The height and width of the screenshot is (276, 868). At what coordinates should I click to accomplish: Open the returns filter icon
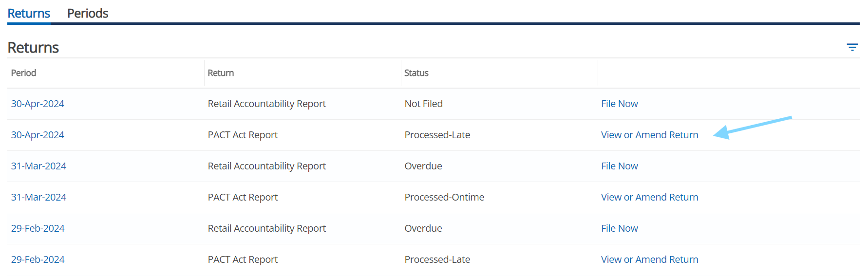coord(852,47)
